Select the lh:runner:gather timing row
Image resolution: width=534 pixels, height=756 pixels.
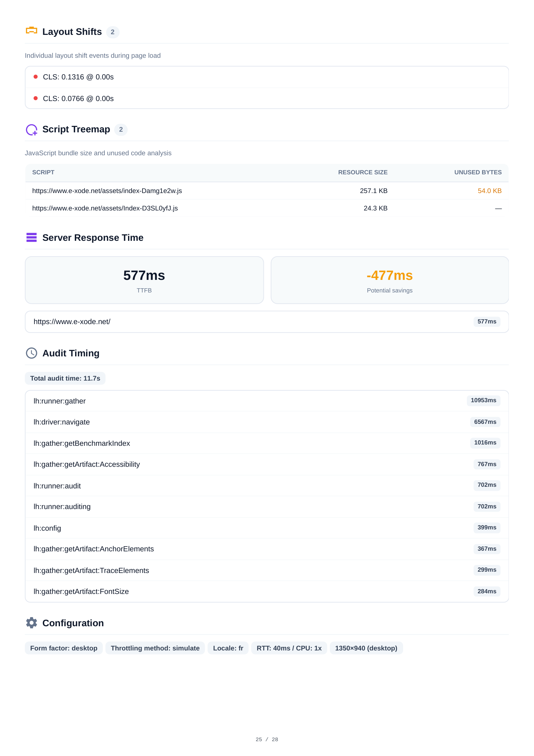tap(266, 401)
